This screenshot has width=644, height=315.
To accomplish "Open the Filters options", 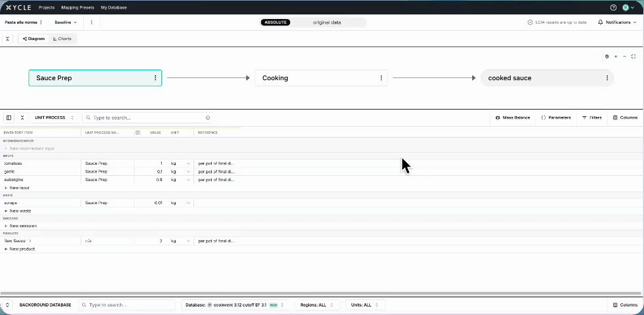I will (x=592, y=117).
